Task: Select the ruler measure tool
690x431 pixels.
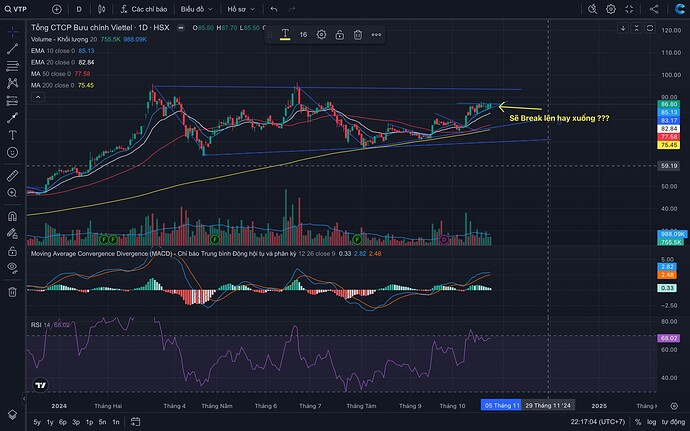Action: click(12, 175)
